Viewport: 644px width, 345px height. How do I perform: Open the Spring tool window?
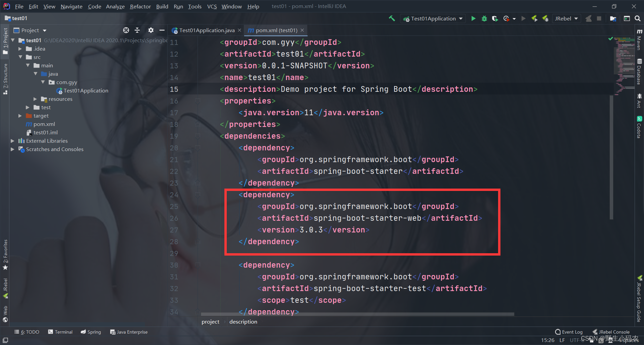click(x=91, y=332)
